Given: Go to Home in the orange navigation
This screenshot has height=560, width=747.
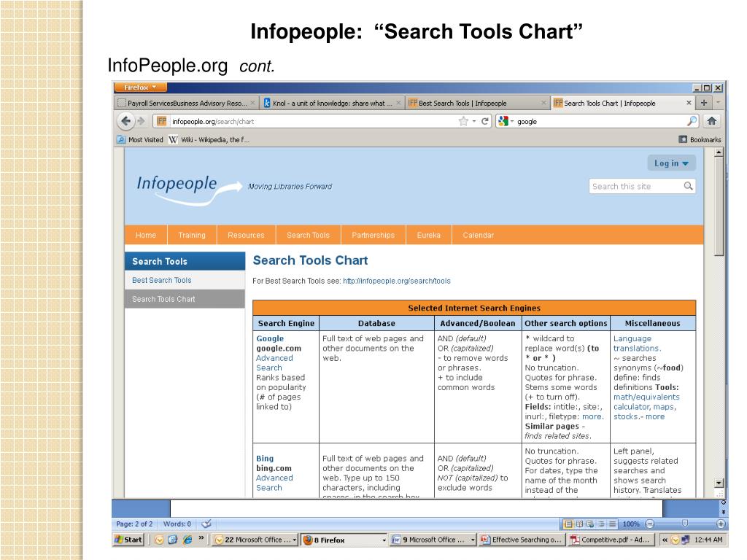Looking at the screenshot, I should (145, 235).
